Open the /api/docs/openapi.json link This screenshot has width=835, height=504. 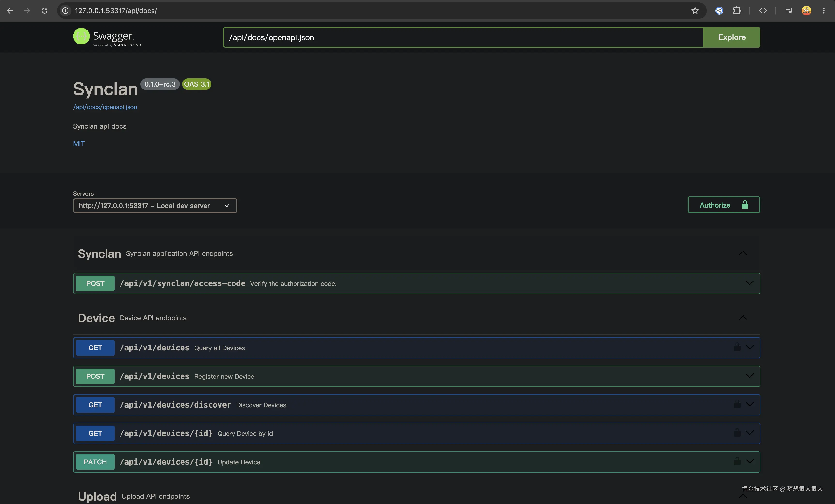point(105,107)
